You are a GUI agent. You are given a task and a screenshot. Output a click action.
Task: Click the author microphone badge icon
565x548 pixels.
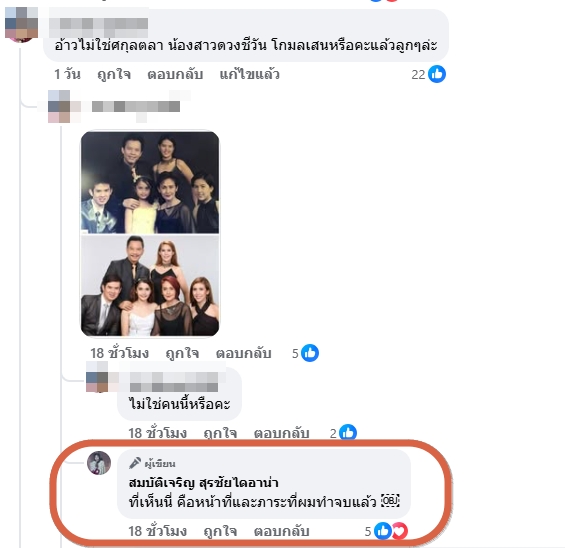135,463
